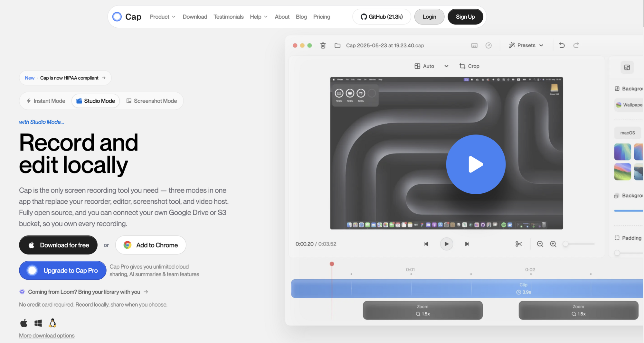Select the macOS wallpaper category
This screenshot has width=644, height=343.
coord(628,133)
